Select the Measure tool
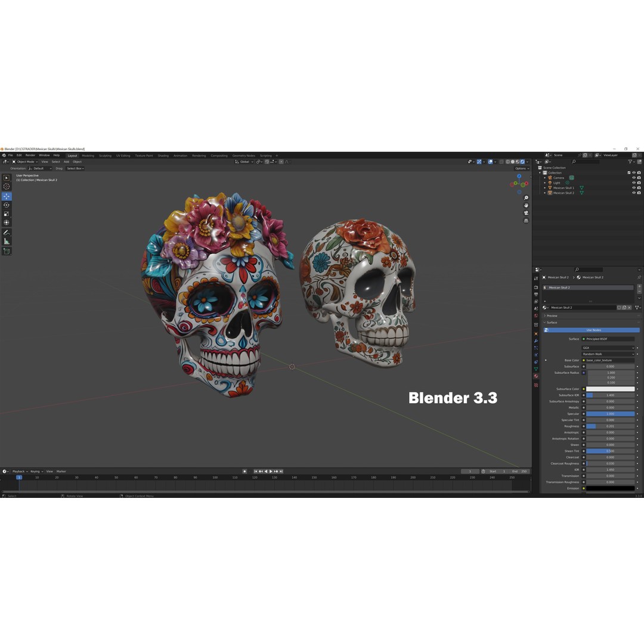 [x=7, y=241]
